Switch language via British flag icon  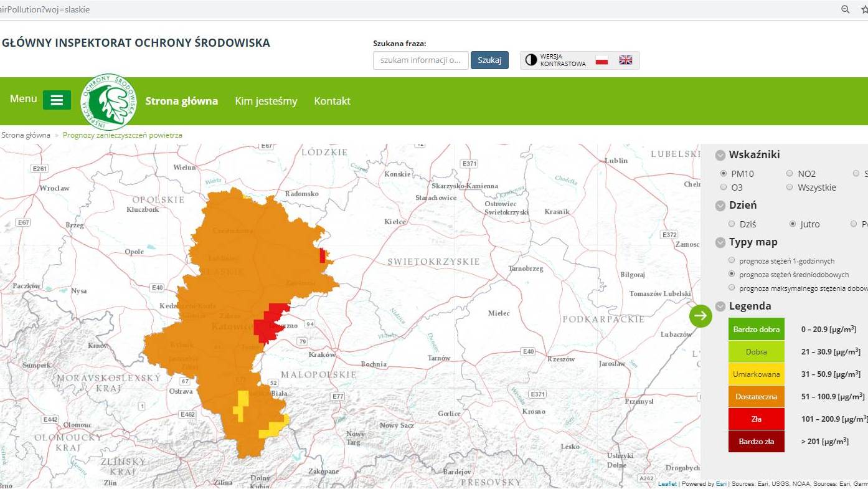[x=625, y=60]
